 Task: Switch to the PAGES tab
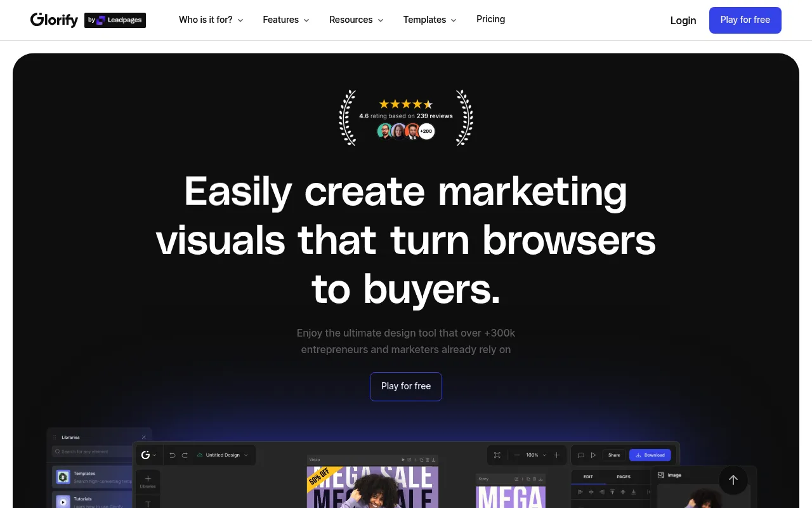[x=624, y=476]
